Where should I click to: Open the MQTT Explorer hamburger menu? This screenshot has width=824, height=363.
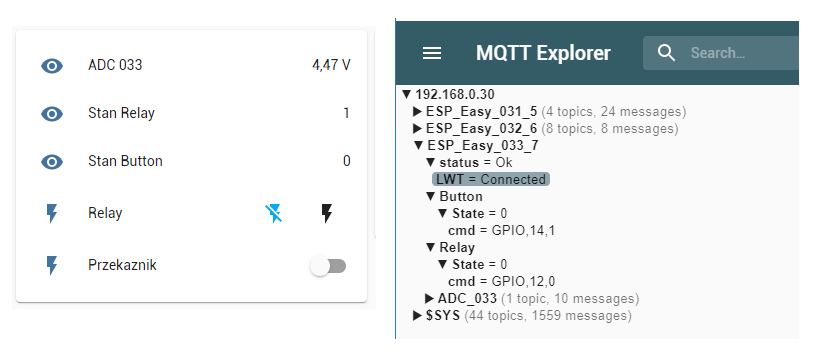432,53
